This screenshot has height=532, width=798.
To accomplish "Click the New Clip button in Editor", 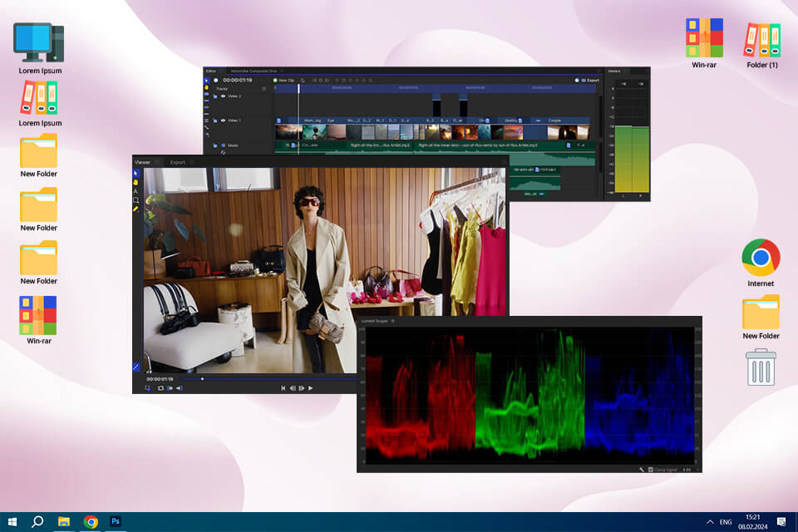I will click(x=283, y=81).
